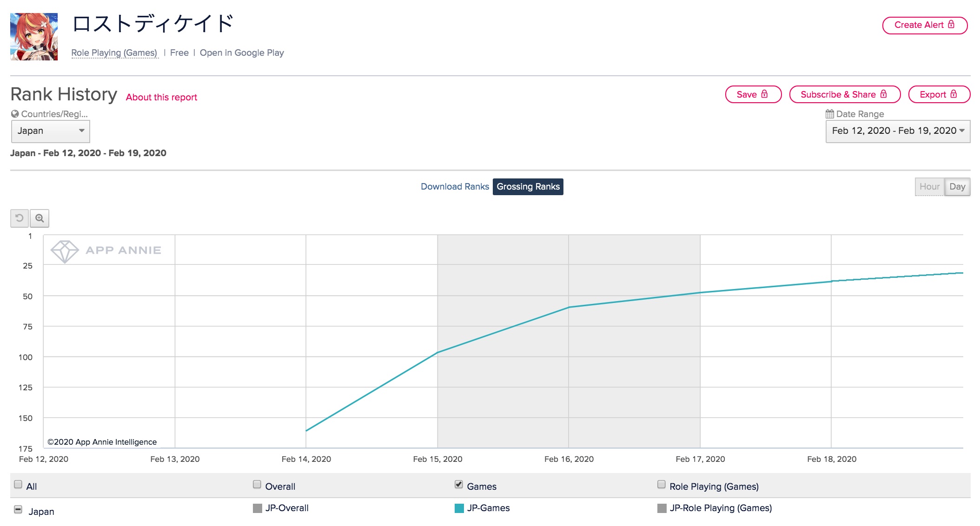The height and width of the screenshot is (526, 980).
Task: Switch to Download Ranks tab
Action: tap(455, 187)
